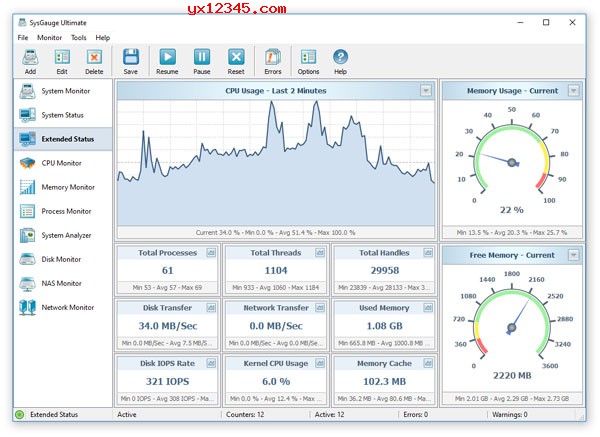Click the Warnings: 0 status bar entry

510,414
